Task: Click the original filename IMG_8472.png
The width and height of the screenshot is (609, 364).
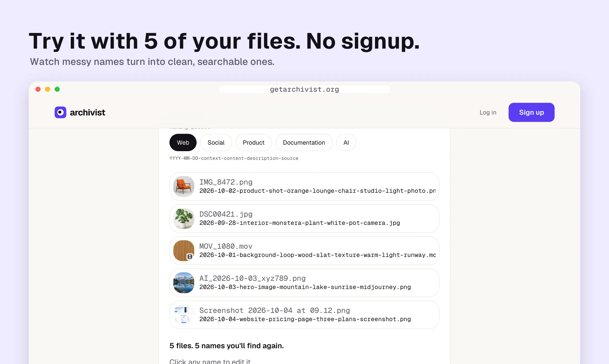Action: pyautogui.click(x=226, y=182)
